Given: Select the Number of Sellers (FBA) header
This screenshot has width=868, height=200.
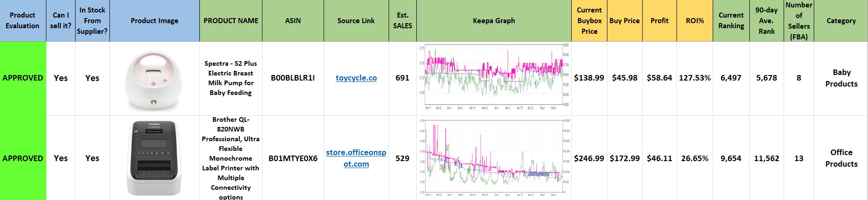Looking at the screenshot, I should coord(799,21).
